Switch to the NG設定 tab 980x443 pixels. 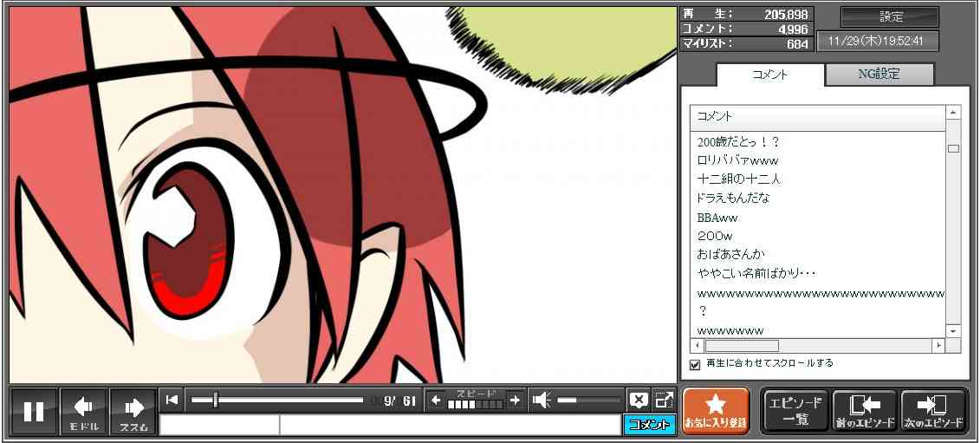879,75
